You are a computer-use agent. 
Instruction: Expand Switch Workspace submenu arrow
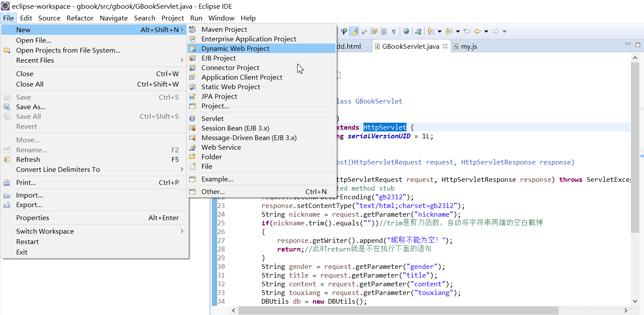click(182, 231)
